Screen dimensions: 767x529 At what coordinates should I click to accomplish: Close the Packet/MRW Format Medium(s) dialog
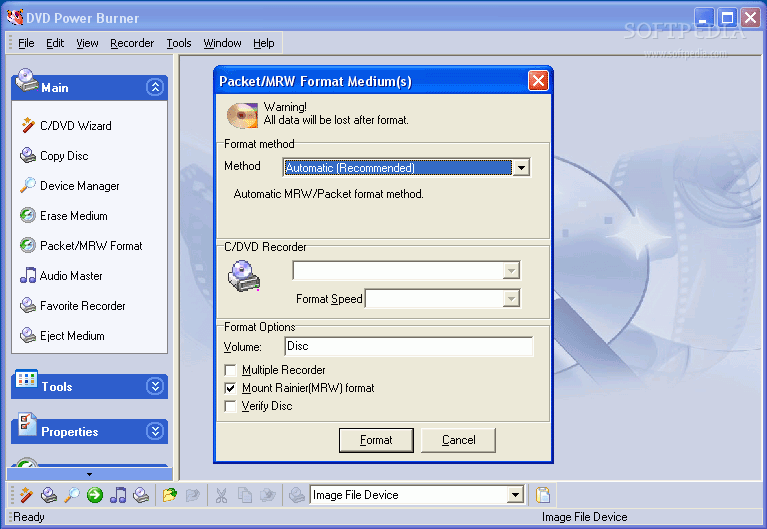[538, 81]
